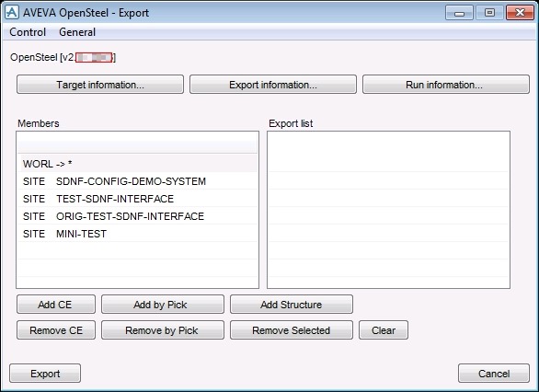Click Add Structure button
The width and height of the screenshot is (539, 392).
(x=292, y=305)
